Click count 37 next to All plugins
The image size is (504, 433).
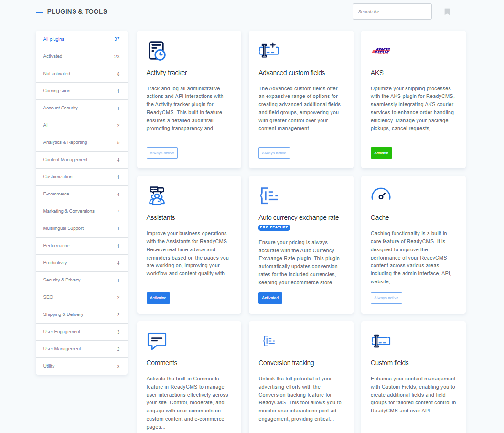pyautogui.click(x=117, y=39)
